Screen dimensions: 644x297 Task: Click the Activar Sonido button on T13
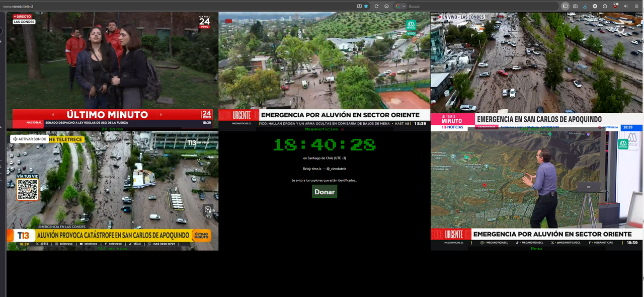tap(30, 139)
